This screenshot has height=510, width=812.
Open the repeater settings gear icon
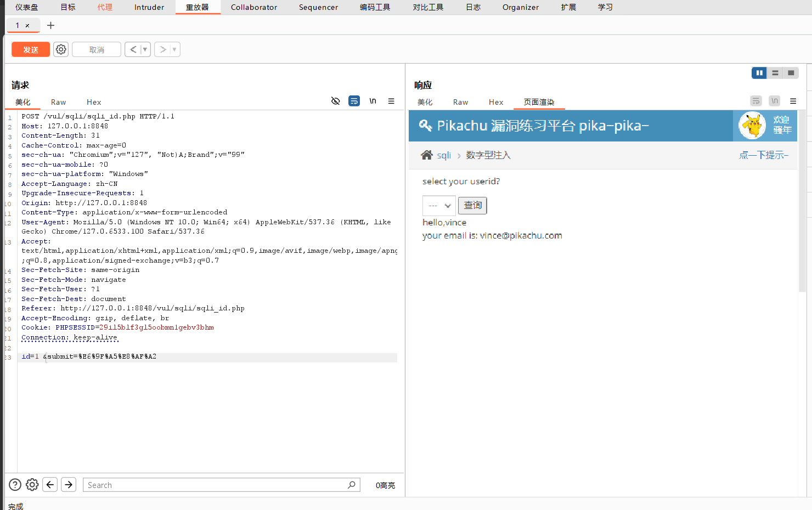point(61,49)
